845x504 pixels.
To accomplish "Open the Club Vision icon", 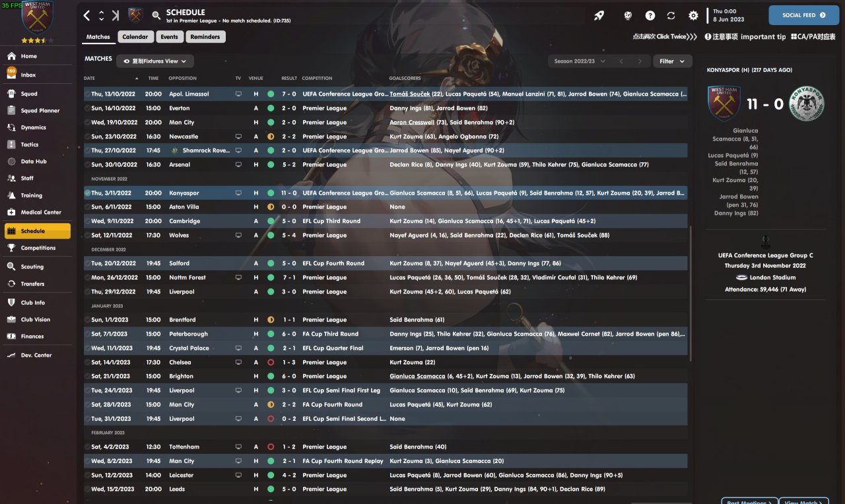I will [x=11, y=319].
